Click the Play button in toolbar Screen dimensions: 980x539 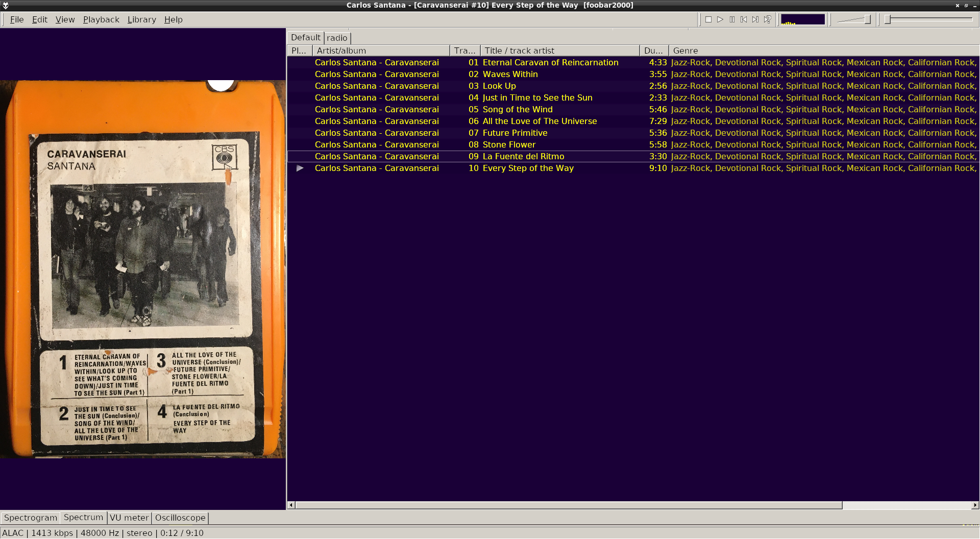pyautogui.click(x=720, y=19)
